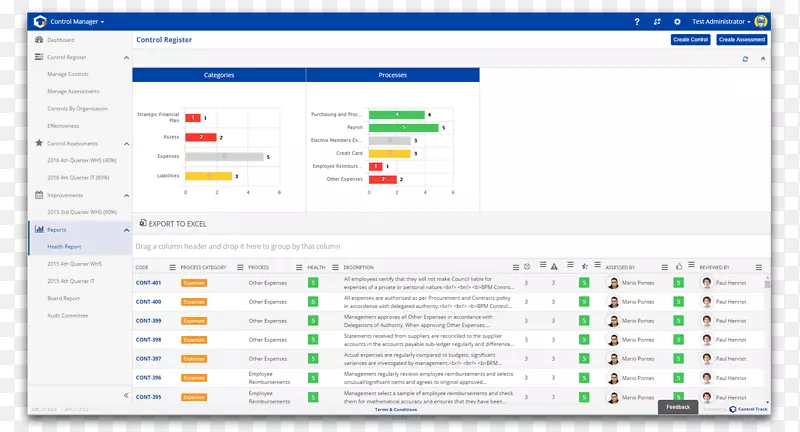Image resolution: width=800 pixels, height=432 pixels.
Task: Open the Test Administrator user dropdown
Action: click(x=721, y=21)
